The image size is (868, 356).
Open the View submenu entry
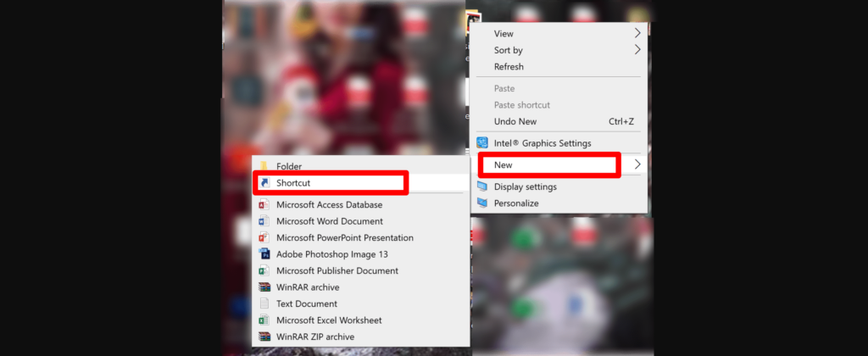click(x=559, y=34)
